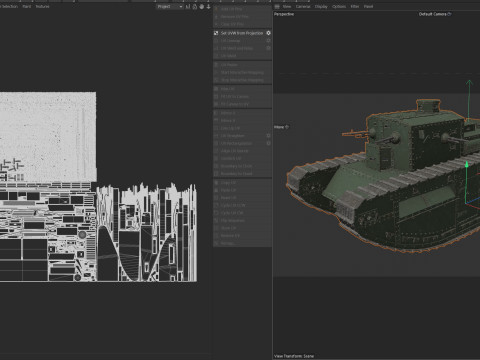Click the View Transform: Scene status text
Image resolution: width=480 pixels, height=360 pixels.
click(x=294, y=356)
